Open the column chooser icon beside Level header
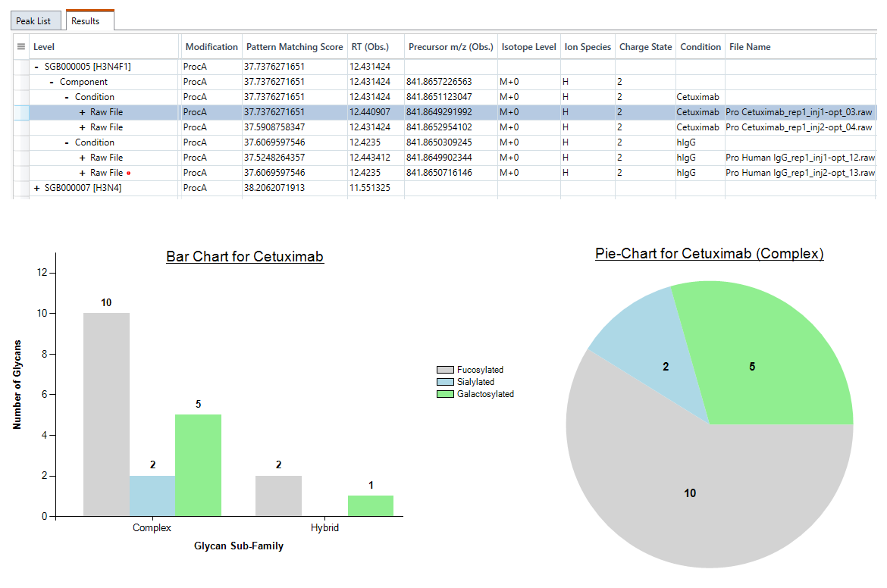The width and height of the screenshot is (887, 588). click(x=21, y=46)
